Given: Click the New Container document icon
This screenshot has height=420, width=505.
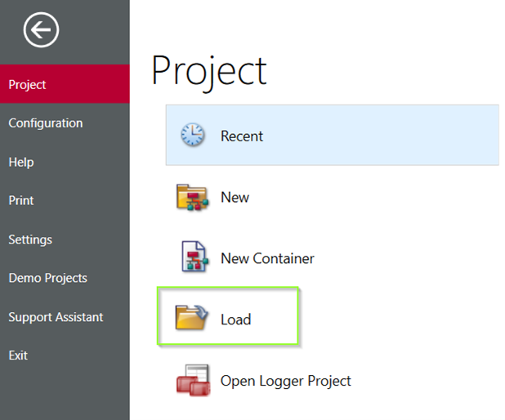Looking at the screenshot, I should [x=193, y=258].
